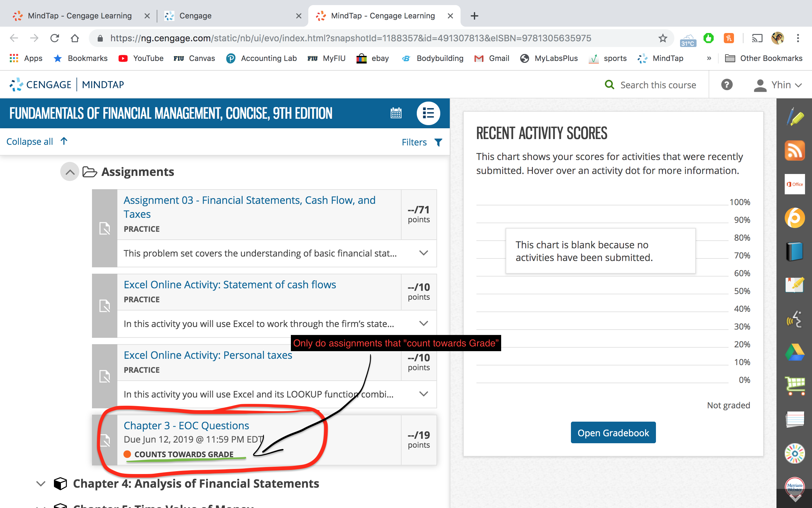Reload the current page
Image resolution: width=812 pixels, height=508 pixels.
pyautogui.click(x=55, y=38)
